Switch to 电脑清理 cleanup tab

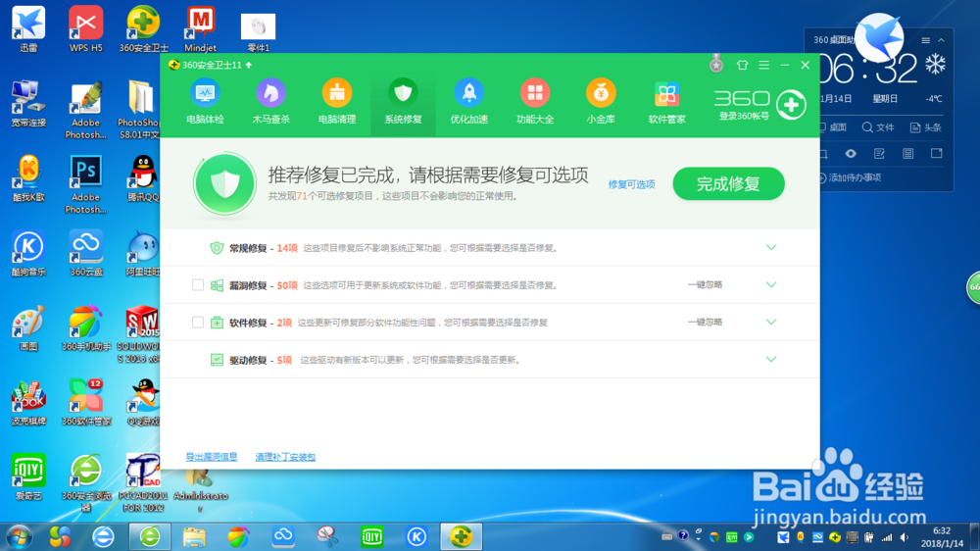(x=337, y=102)
